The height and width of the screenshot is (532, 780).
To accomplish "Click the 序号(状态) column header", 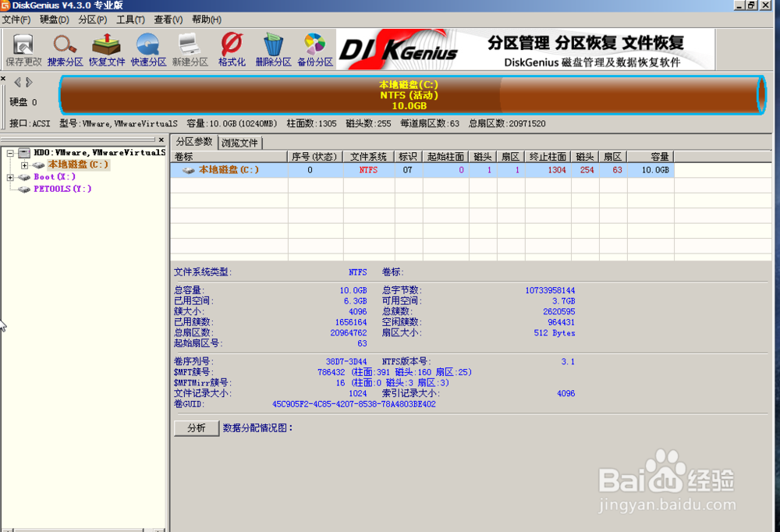I will tap(315, 157).
